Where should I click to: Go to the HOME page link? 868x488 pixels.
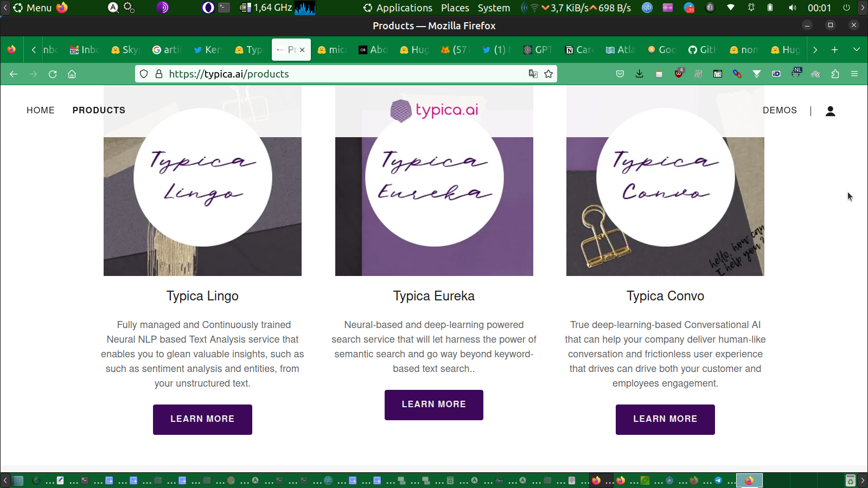[x=41, y=111]
